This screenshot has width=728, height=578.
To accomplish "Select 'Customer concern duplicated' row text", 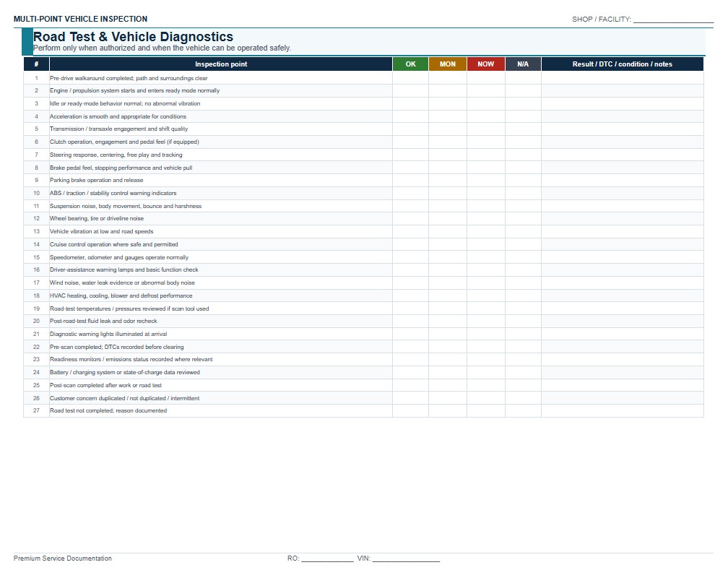I will 125,399.
